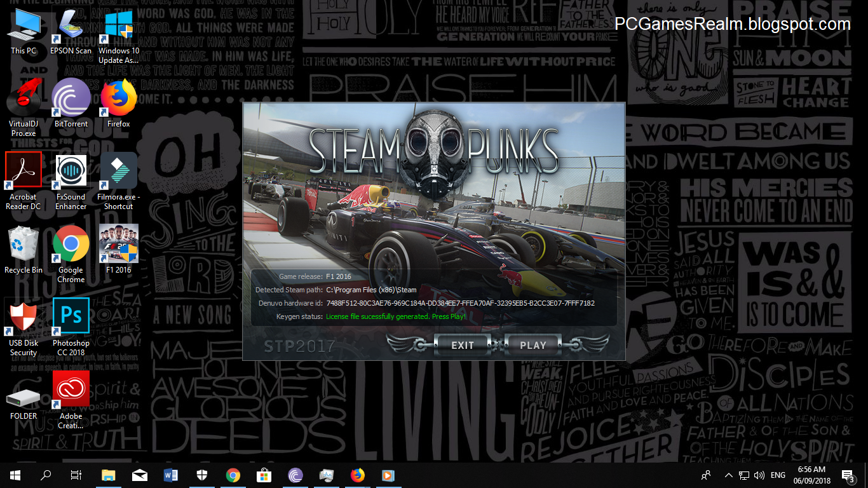
Task: Select the Firefox desktop shortcut
Action: click(x=119, y=102)
